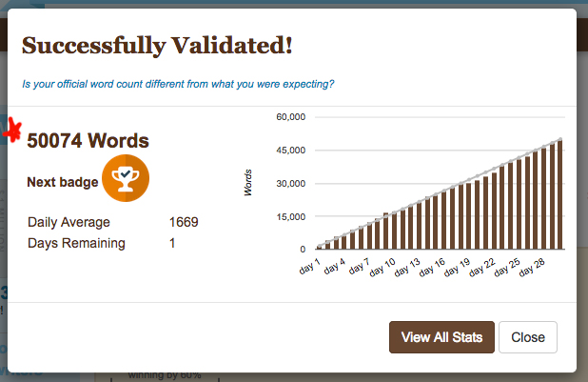
Task: Click the Days Remaining label
Action: coord(77,243)
